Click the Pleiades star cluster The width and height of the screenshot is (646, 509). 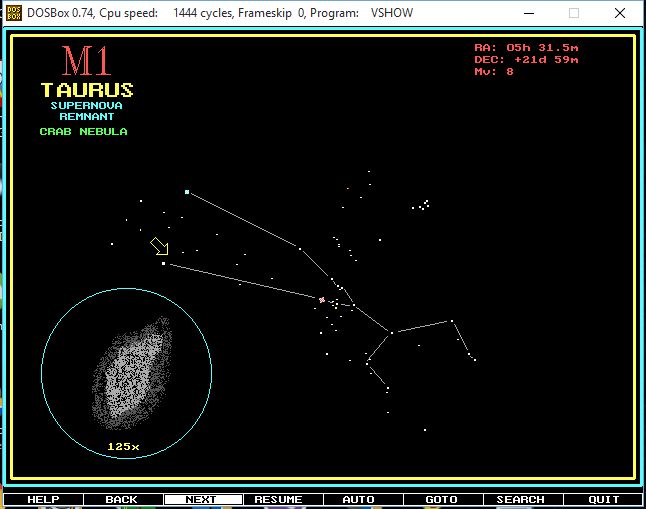point(421,205)
